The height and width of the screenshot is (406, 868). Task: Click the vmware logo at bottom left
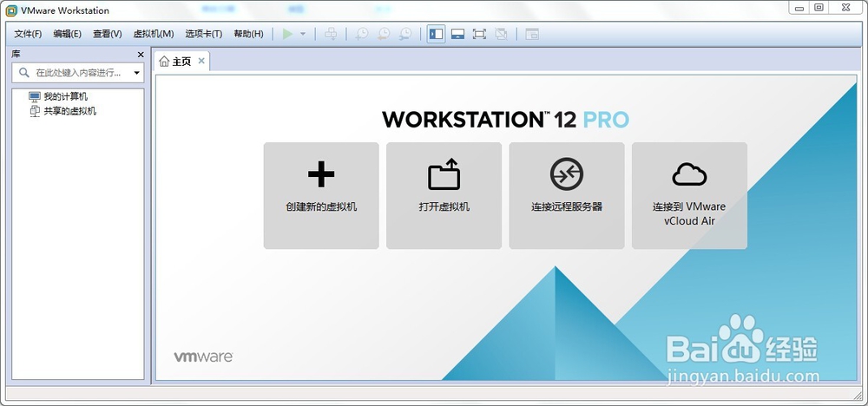point(203,357)
